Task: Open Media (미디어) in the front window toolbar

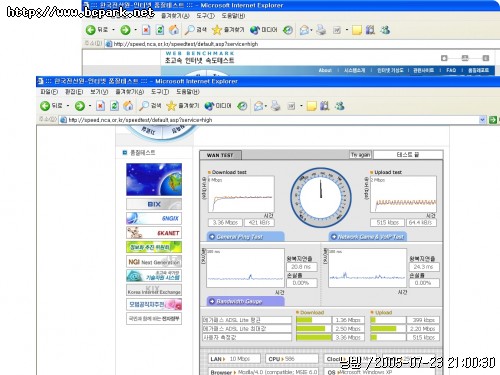Action: tap(218, 106)
